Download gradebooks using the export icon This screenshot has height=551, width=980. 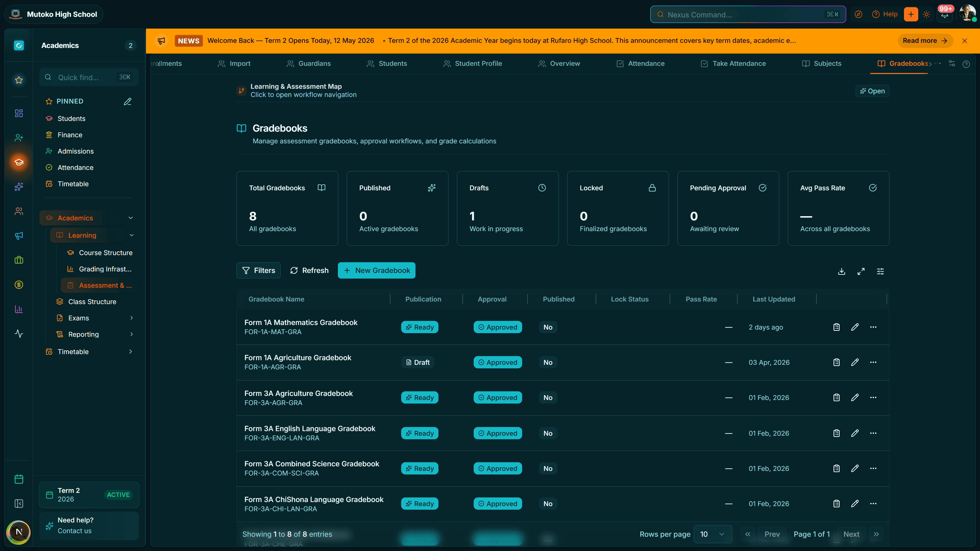(x=841, y=271)
